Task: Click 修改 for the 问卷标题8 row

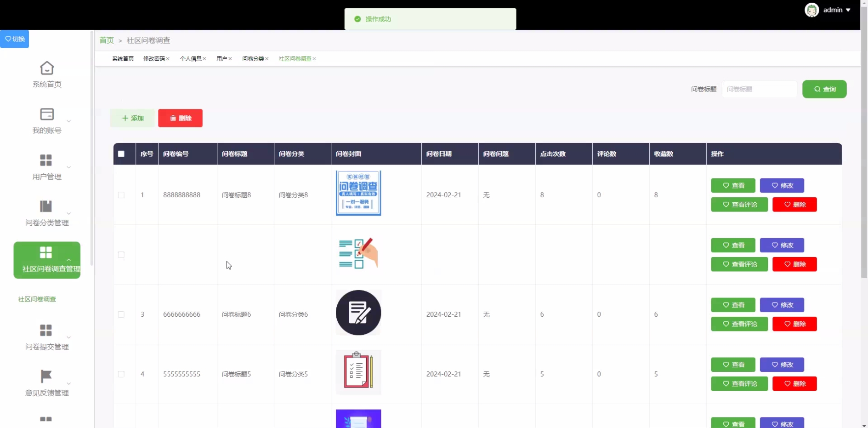Action: coord(782,186)
